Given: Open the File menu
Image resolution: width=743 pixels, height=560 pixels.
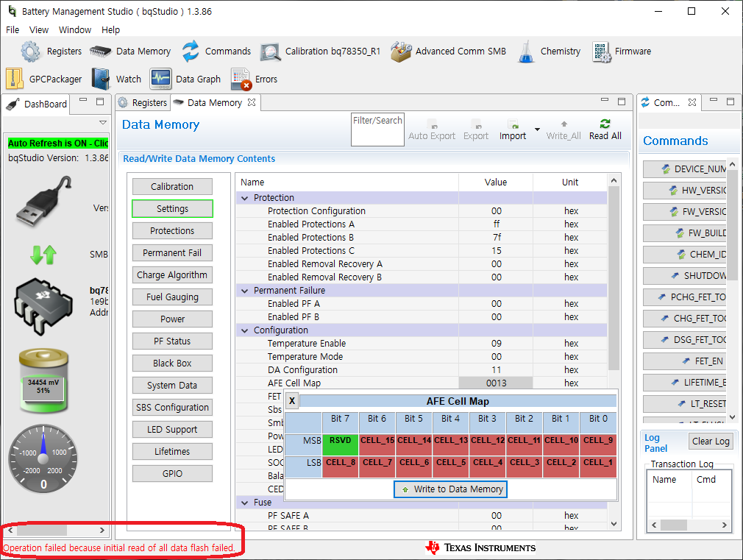Looking at the screenshot, I should click(13, 30).
